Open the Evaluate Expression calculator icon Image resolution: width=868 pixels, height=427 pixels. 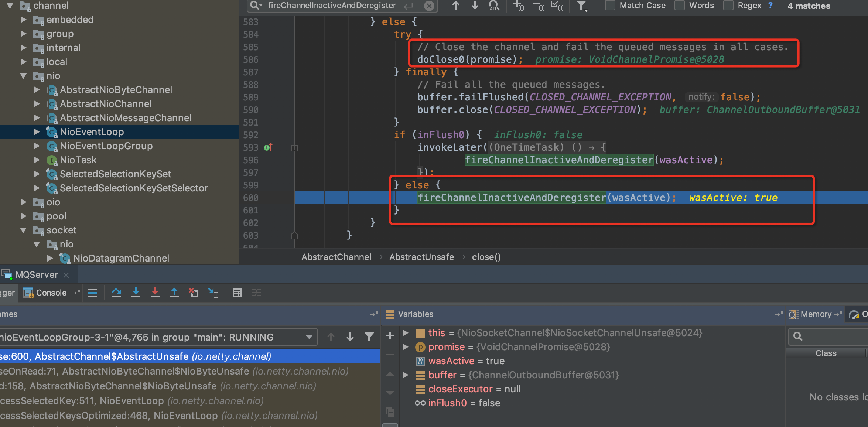(237, 293)
